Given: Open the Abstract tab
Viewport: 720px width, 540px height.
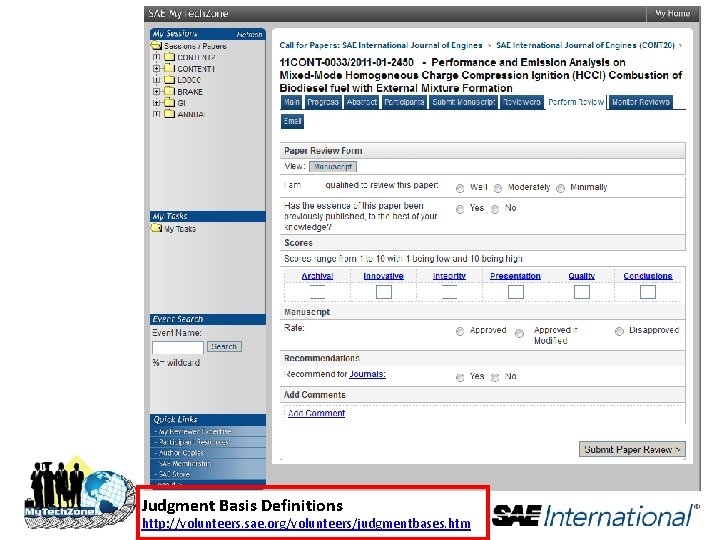Looking at the screenshot, I should 361,102.
